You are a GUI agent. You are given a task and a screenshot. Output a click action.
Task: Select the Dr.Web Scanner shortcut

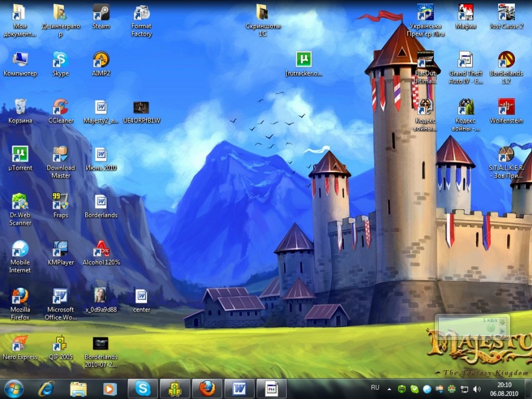pos(20,210)
